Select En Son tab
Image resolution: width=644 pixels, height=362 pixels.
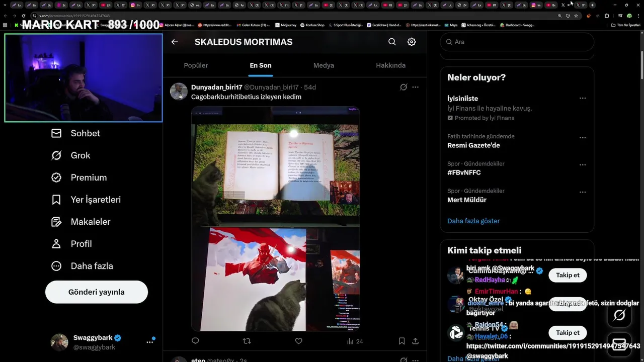tap(261, 65)
